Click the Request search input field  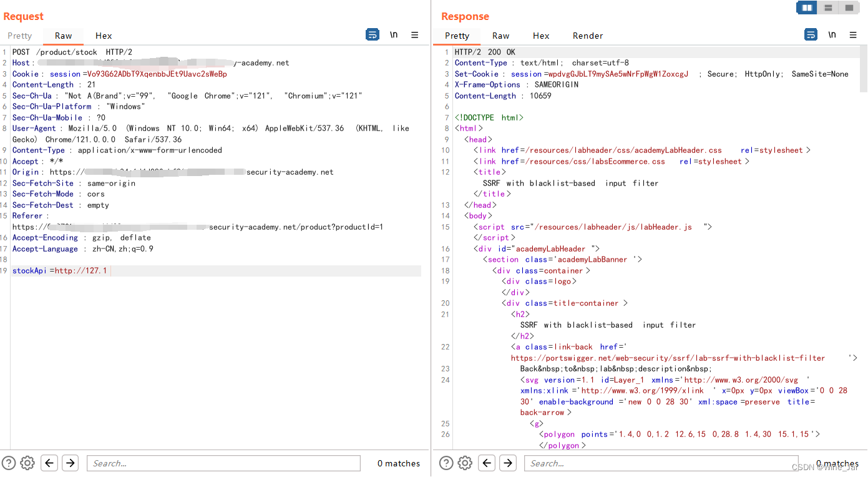223,463
